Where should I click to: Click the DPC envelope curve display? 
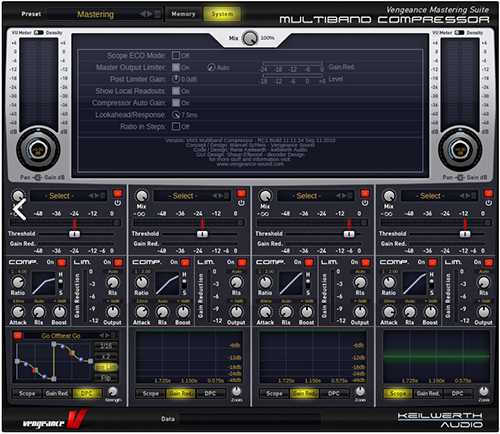54,362
